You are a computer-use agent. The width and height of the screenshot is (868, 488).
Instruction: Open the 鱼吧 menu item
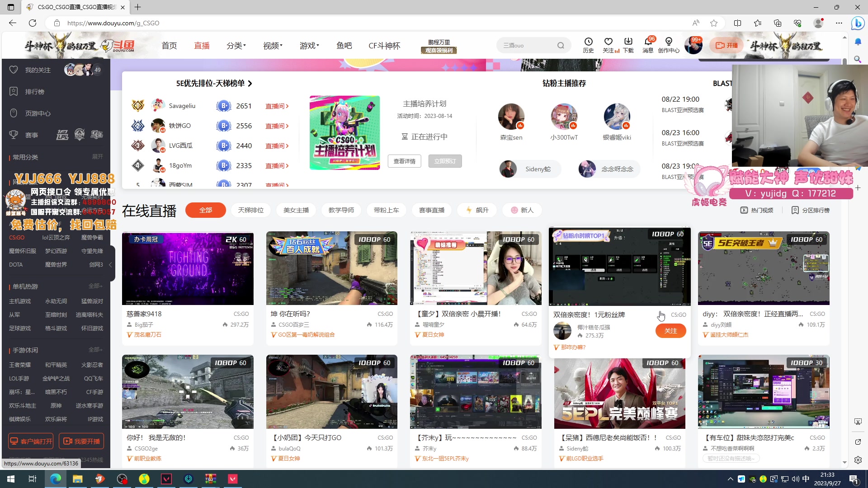tap(344, 45)
